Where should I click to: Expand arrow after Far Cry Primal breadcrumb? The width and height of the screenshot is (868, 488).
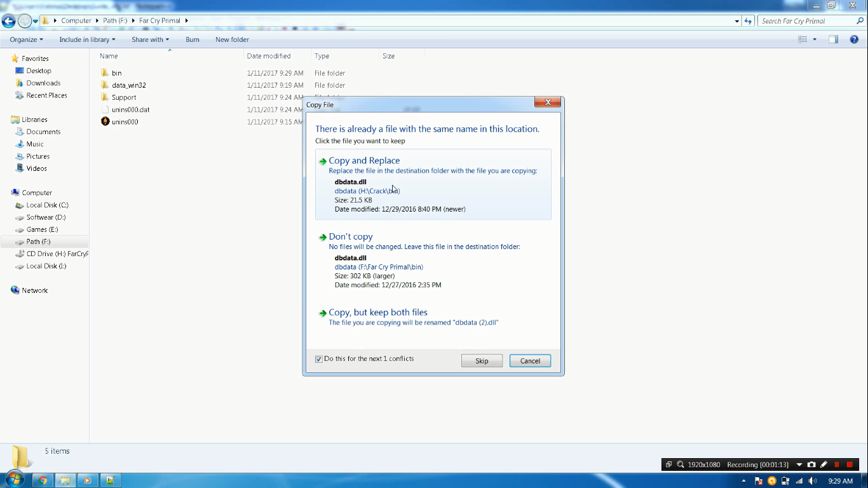pyautogui.click(x=187, y=20)
